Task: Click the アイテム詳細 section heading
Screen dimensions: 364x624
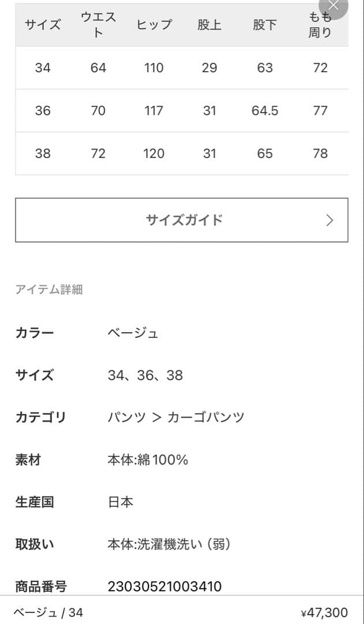Action: point(49,289)
